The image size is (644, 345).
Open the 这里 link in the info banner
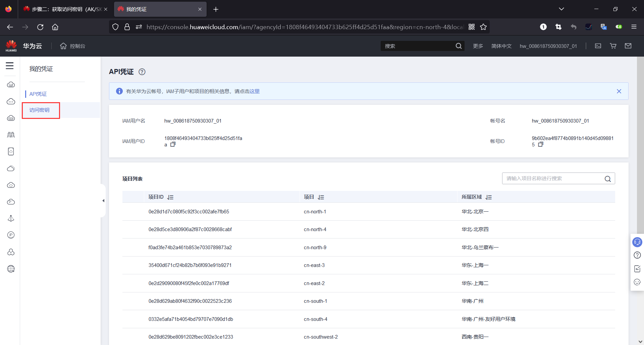tap(255, 91)
